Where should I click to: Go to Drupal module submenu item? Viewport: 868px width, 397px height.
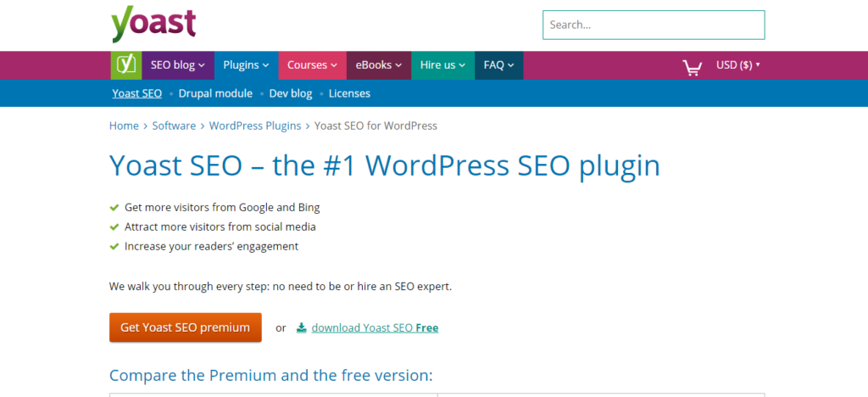click(x=215, y=93)
